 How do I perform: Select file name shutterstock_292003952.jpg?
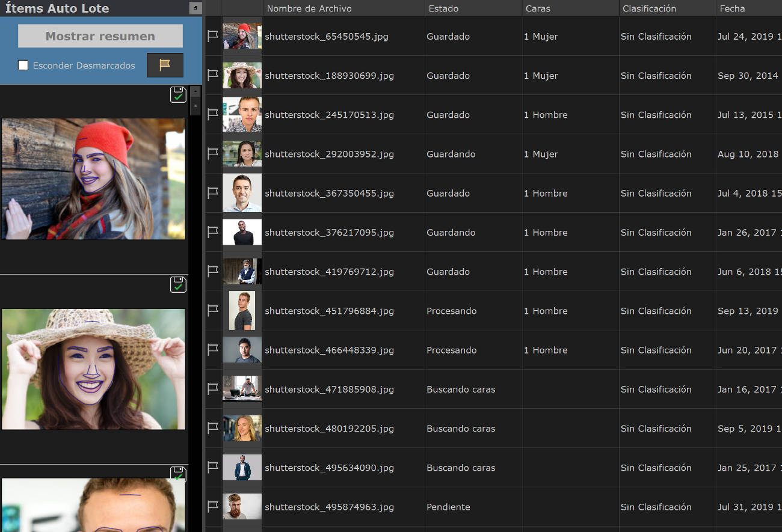330,154
